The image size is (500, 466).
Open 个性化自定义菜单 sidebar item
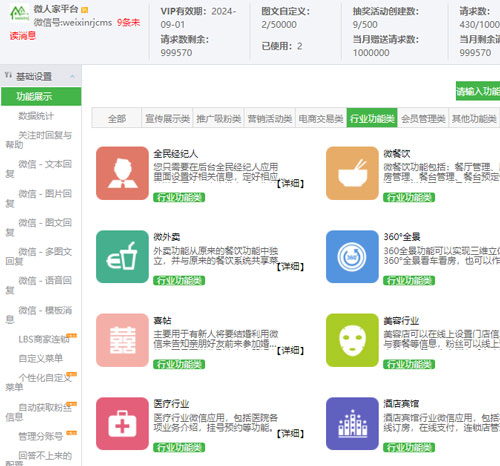click(x=38, y=382)
